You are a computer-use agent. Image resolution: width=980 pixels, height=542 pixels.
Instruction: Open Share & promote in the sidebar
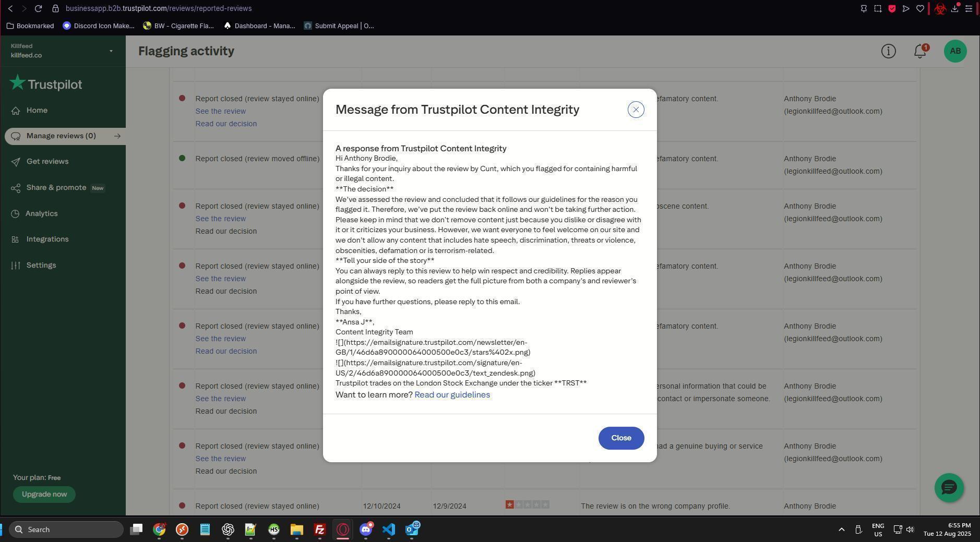click(56, 188)
